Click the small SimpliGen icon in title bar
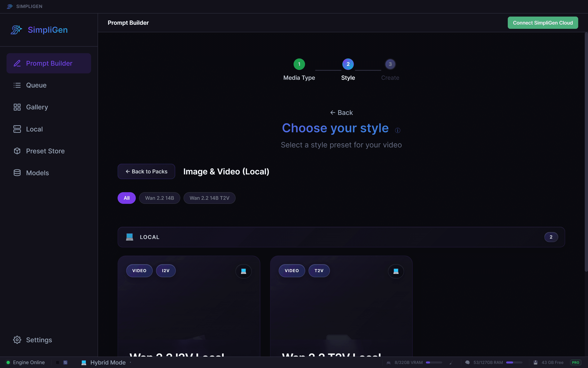Image resolution: width=588 pixels, height=368 pixels. [10, 6]
